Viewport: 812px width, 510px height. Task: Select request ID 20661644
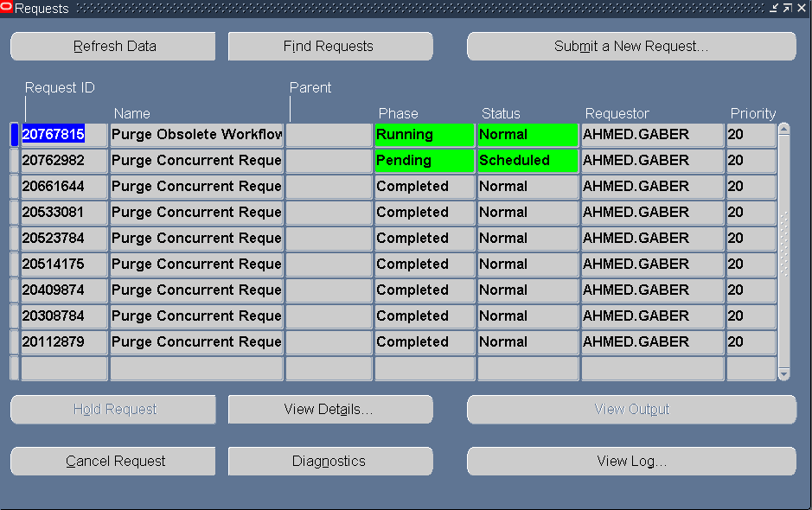63,186
